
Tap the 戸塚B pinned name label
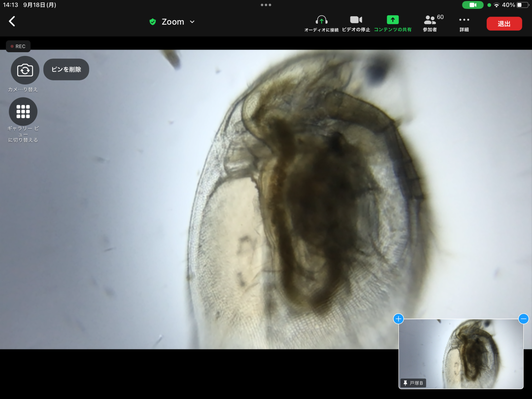tap(413, 383)
